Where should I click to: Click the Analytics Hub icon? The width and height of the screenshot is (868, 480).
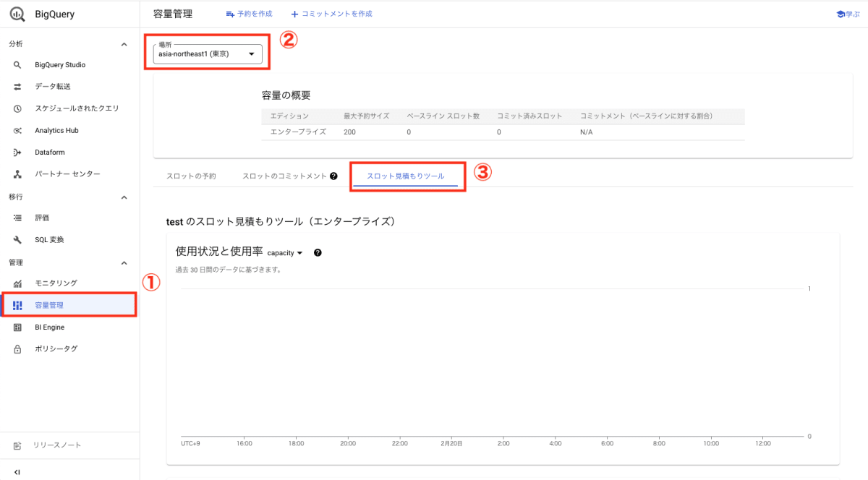point(17,131)
